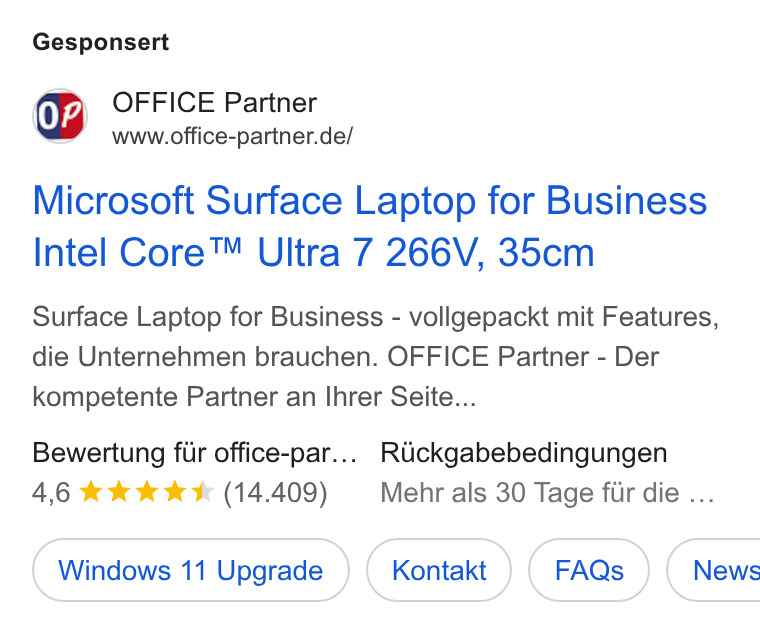Click the kompetente Partner an Ihrer Seite text

click(254, 397)
